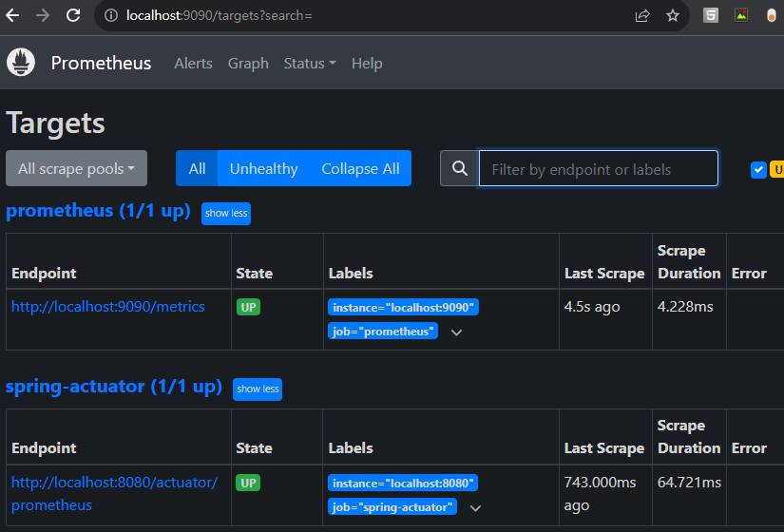
Task: Click the instance="localhost:8080" label badge
Action: 403,483
